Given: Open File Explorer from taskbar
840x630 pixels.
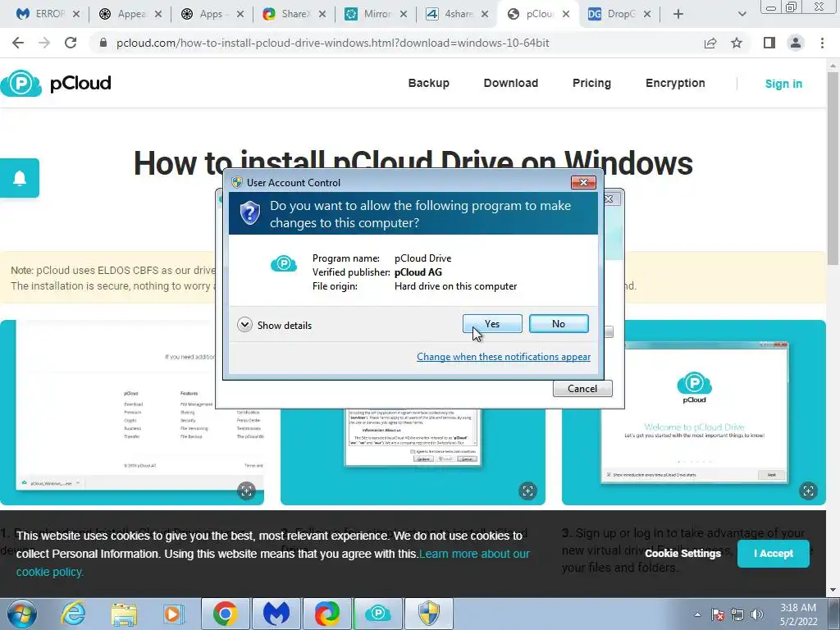Looking at the screenshot, I should tap(124, 614).
